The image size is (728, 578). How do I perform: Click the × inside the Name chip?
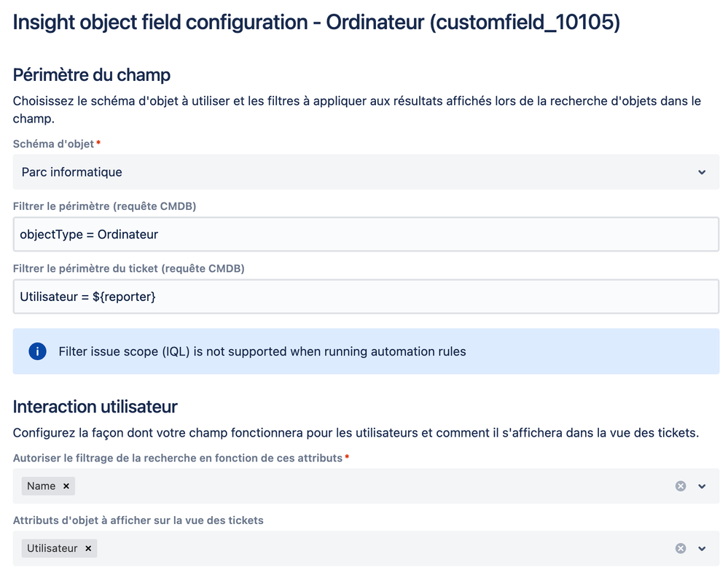point(66,486)
